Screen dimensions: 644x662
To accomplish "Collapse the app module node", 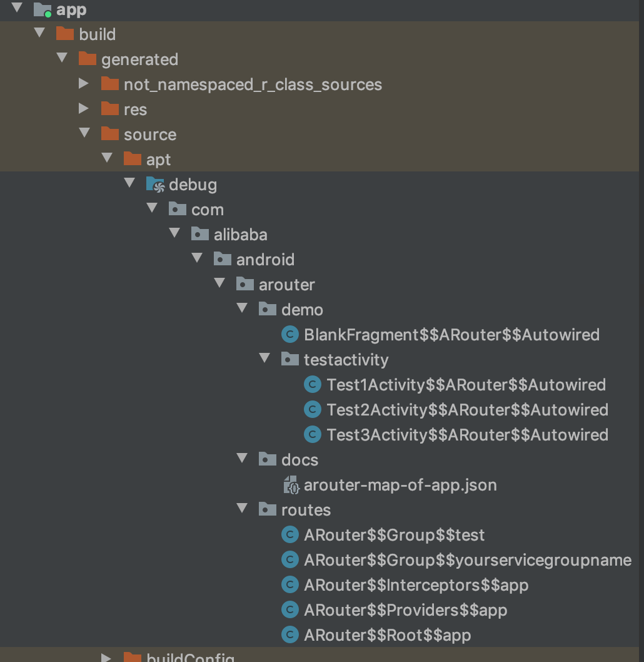I will coord(17,7).
